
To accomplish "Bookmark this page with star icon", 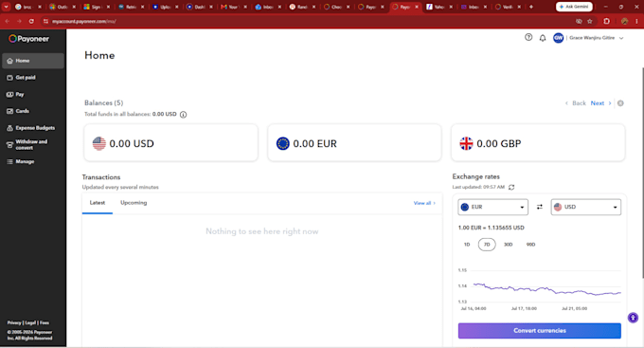I will [x=590, y=21].
